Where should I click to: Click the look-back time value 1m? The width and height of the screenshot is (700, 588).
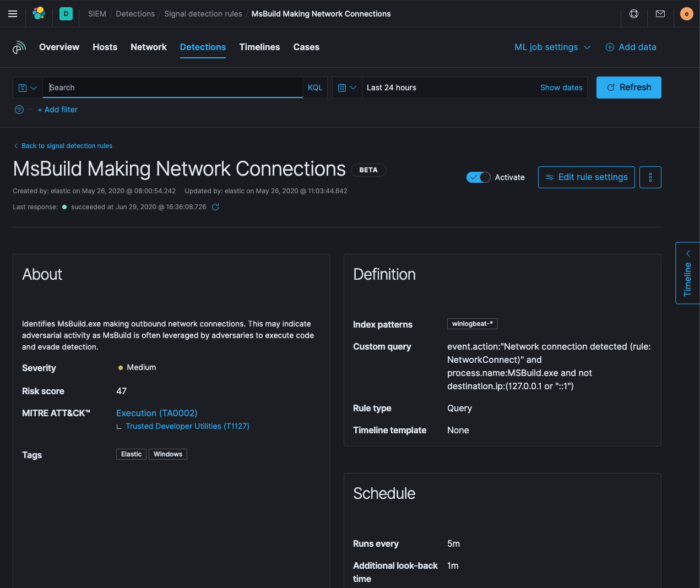(x=453, y=565)
